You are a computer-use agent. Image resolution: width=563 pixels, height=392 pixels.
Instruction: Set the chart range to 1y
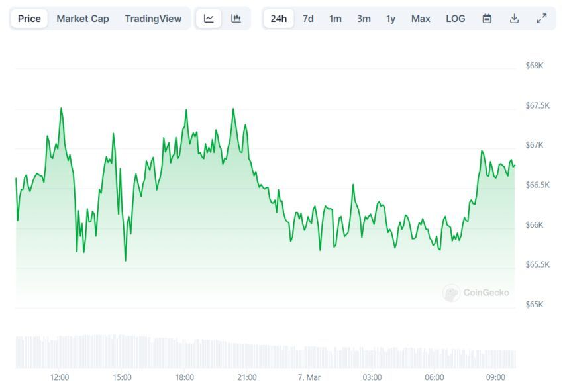click(391, 19)
